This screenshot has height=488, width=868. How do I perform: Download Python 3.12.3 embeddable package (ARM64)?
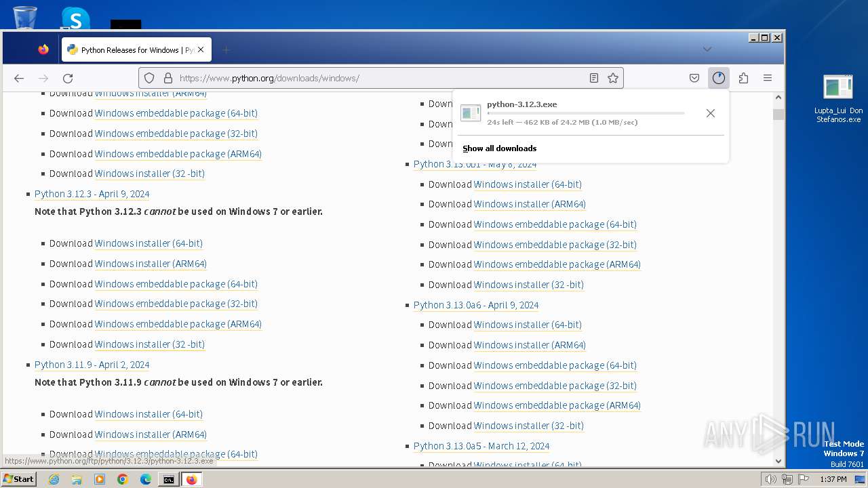coord(178,324)
